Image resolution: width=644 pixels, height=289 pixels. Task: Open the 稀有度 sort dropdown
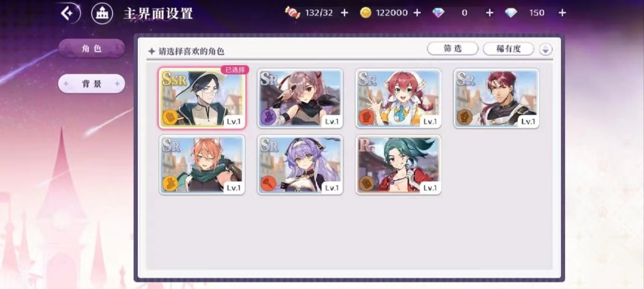[x=508, y=49]
